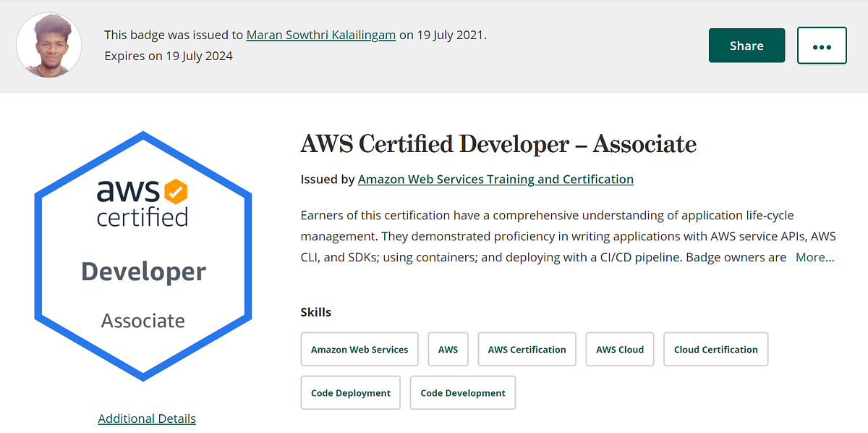Click the Share button
The width and height of the screenshot is (868, 433).
(x=746, y=45)
